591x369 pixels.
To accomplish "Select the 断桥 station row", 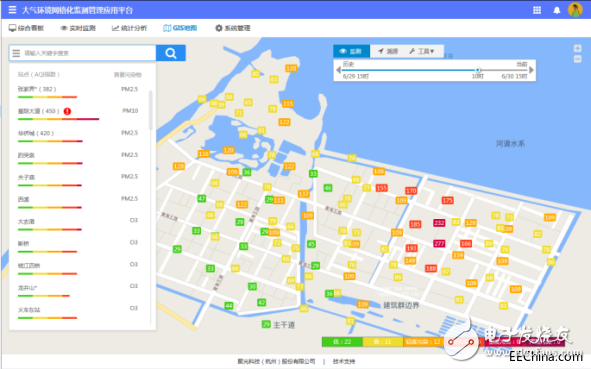I will 79,246.
